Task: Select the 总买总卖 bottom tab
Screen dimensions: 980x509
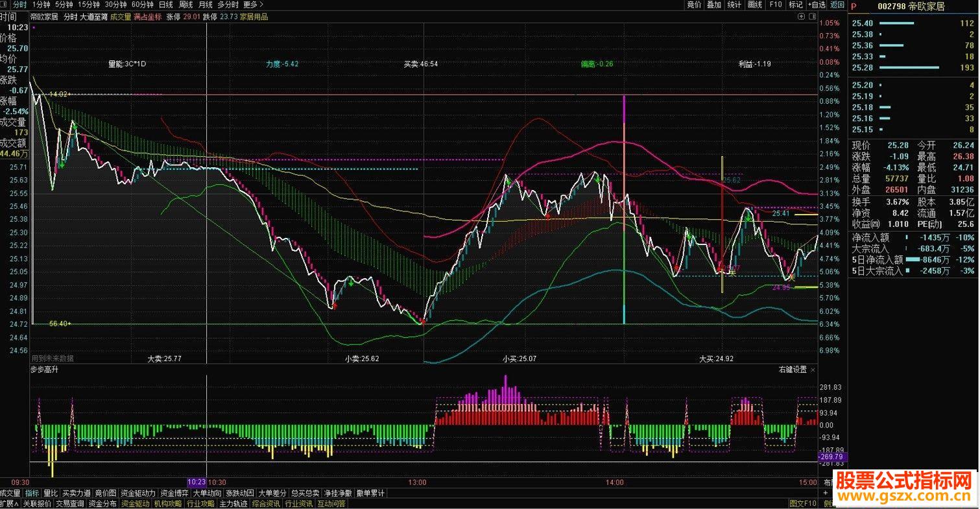Action: (305, 493)
